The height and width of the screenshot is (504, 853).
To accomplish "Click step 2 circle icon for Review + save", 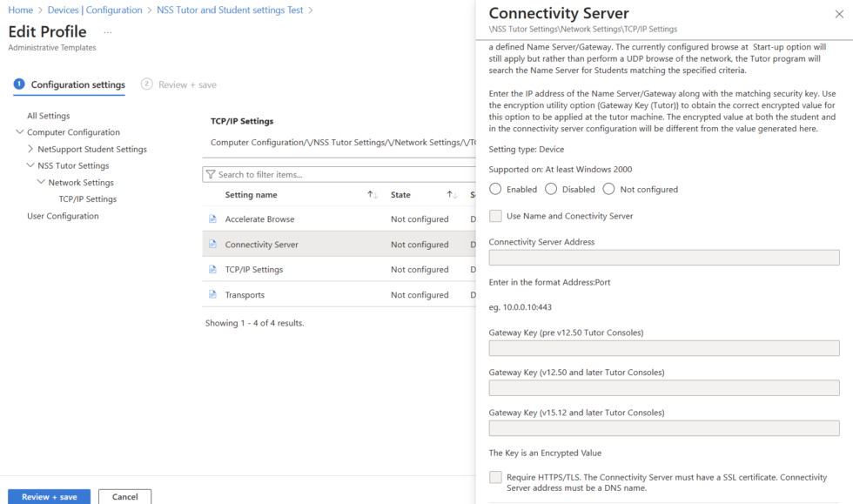I will pos(146,84).
